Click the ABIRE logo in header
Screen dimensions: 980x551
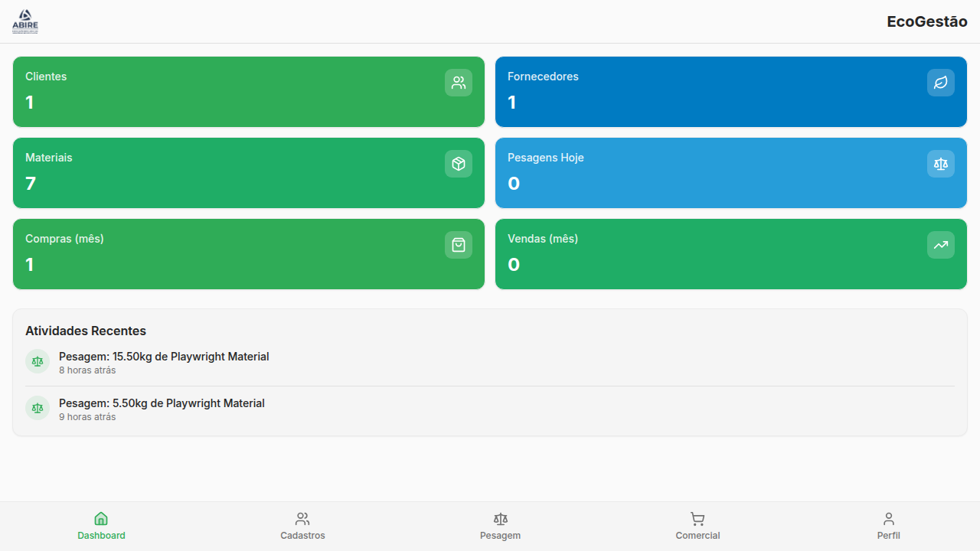point(24,21)
